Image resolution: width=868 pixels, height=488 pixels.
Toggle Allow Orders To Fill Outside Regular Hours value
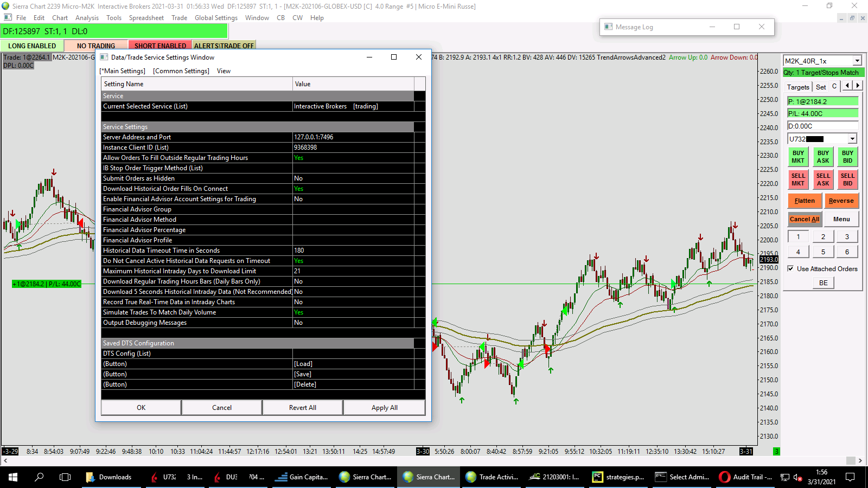[x=353, y=158]
